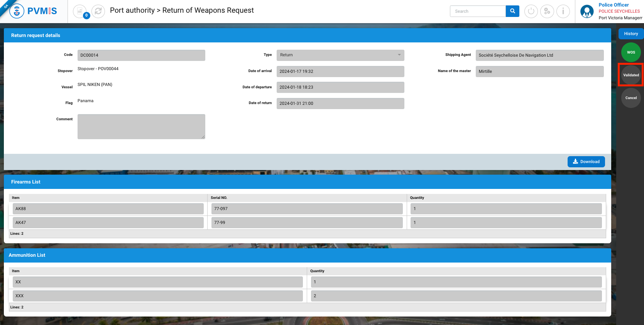
Task: Click the XXX ammunition item field
Action: pos(157,296)
